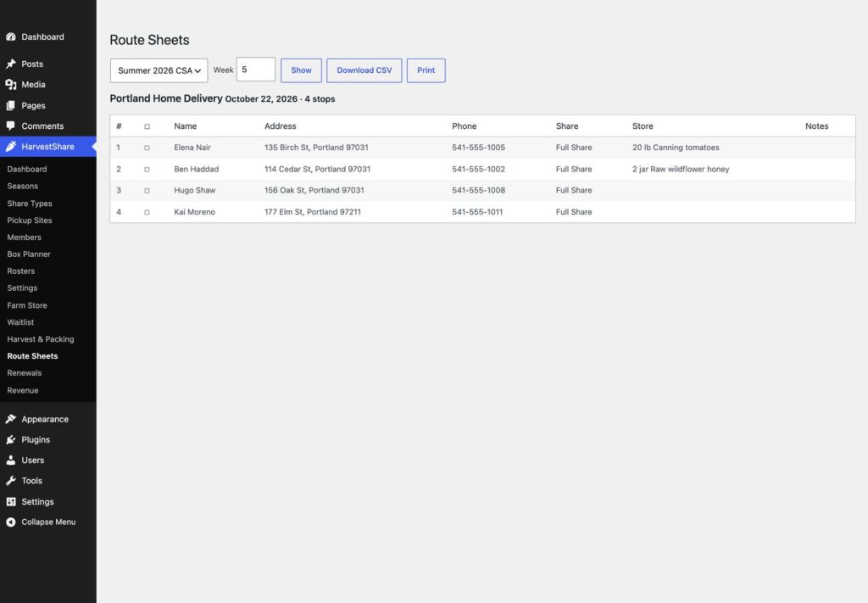Click the Hugo Shaw name cell
This screenshot has height=603, width=868.
coord(194,190)
